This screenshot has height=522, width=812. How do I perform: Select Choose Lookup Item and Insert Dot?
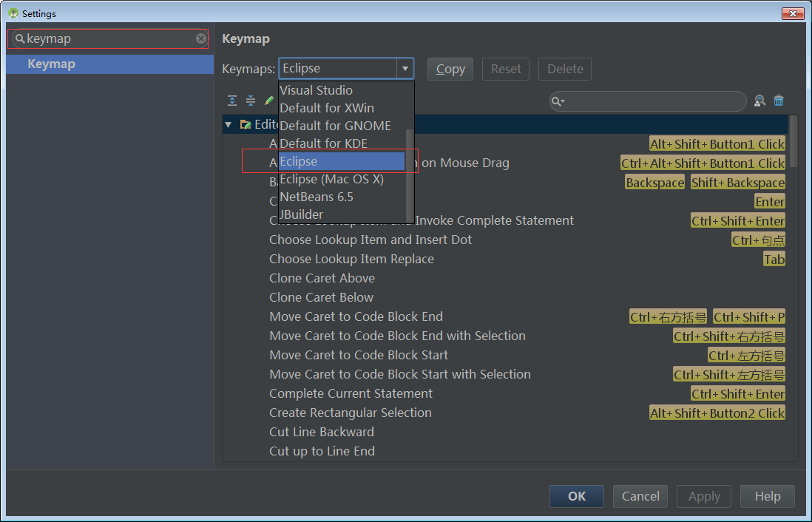click(x=371, y=240)
